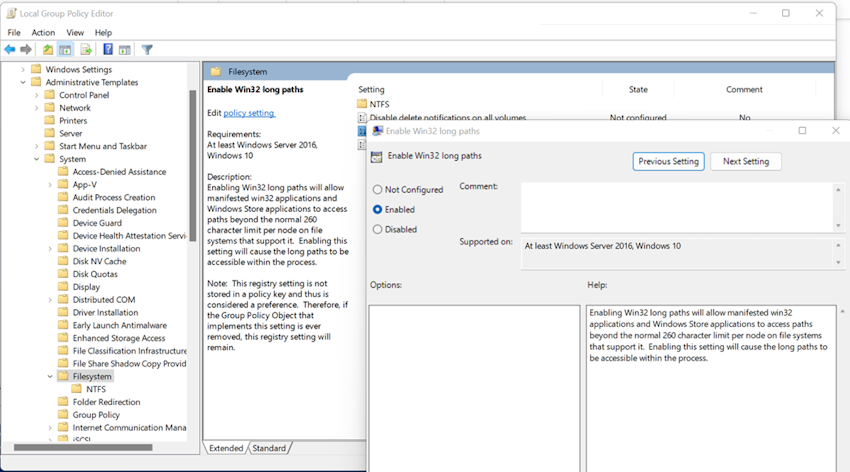The height and width of the screenshot is (472, 850).
Task: Collapse the Filesystem tree node
Action: 50,377
